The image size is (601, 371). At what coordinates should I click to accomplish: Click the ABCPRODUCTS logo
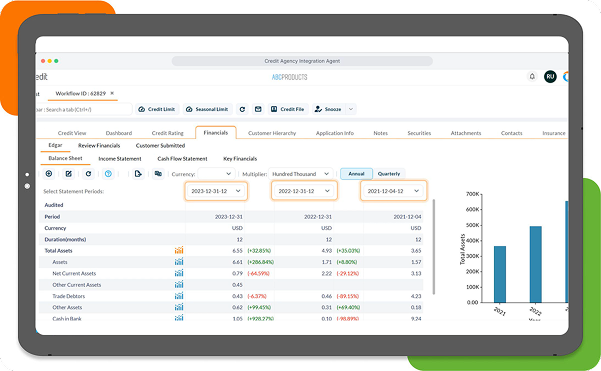[289, 77]
